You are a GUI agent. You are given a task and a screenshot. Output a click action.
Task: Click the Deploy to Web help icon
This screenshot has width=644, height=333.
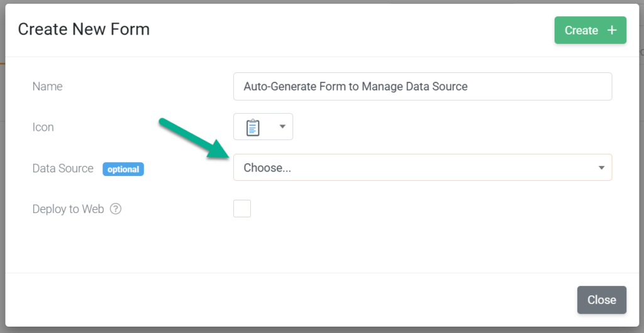pos(116,209)
